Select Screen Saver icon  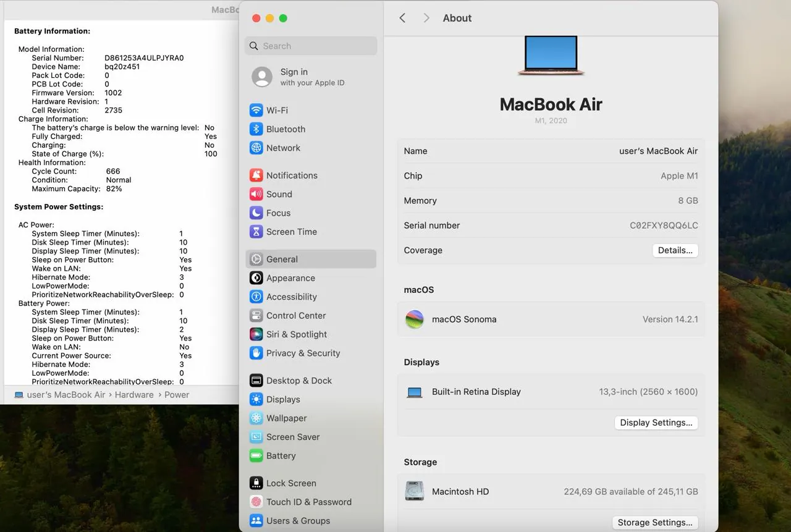pos(256,437)
